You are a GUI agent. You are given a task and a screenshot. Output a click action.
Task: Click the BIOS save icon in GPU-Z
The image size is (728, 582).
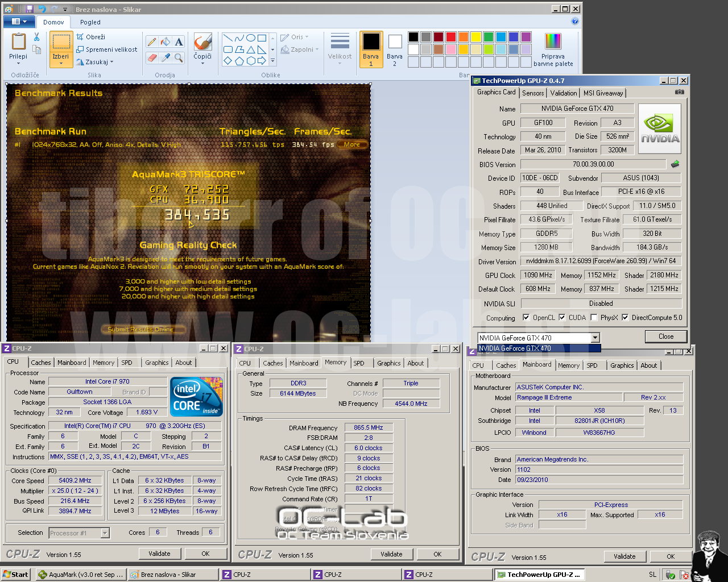[x=675, y=164]
